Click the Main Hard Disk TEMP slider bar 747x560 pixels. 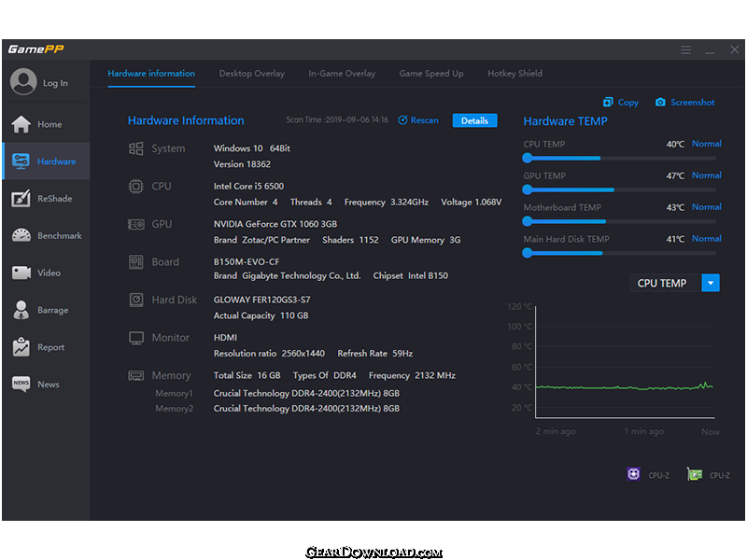click(619, 253)
